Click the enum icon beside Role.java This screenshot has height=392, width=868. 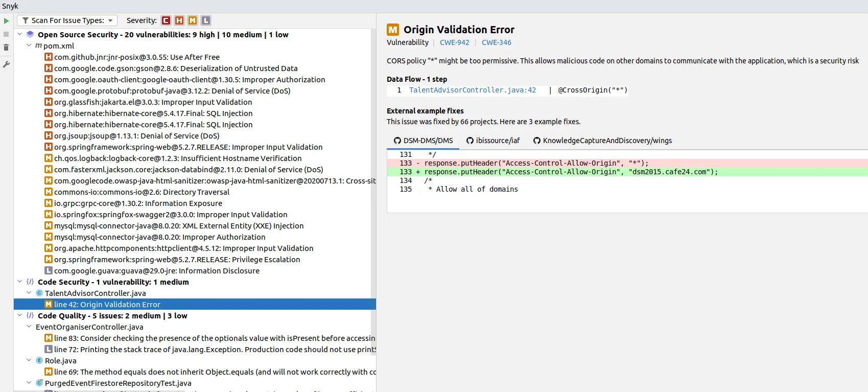pos(39,360)
